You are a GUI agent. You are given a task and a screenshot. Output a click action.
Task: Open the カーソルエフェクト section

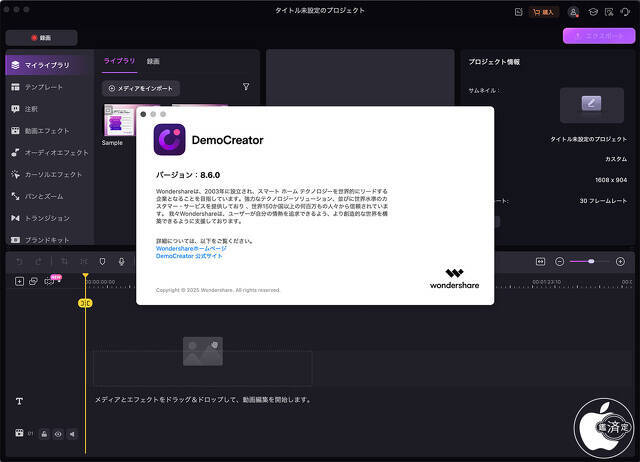pos(47,174)
